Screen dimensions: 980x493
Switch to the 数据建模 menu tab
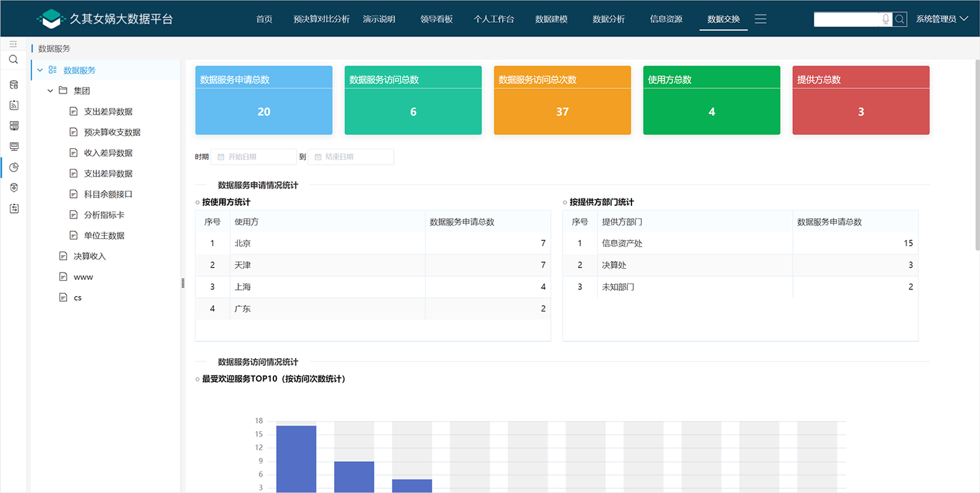click(551, 19)
